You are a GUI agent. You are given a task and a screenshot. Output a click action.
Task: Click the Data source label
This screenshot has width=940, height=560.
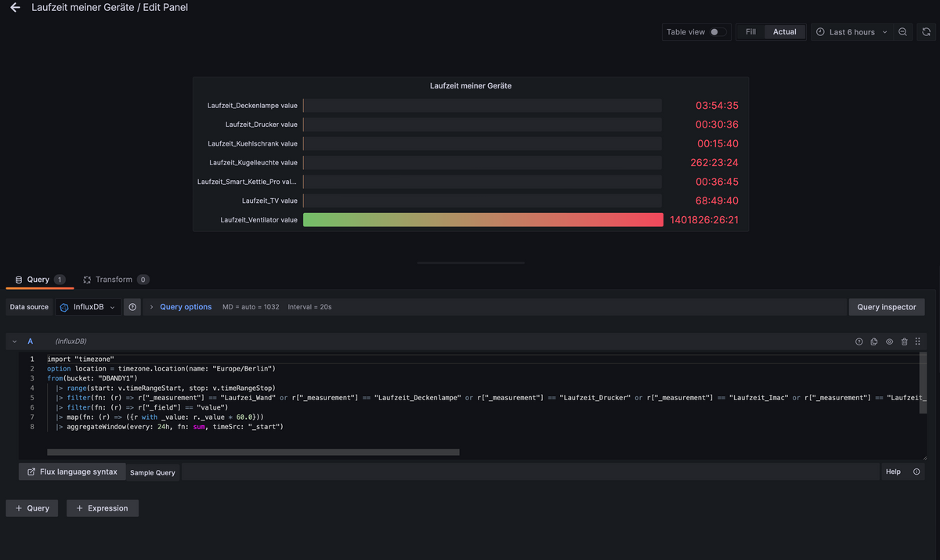pos(29,307)
